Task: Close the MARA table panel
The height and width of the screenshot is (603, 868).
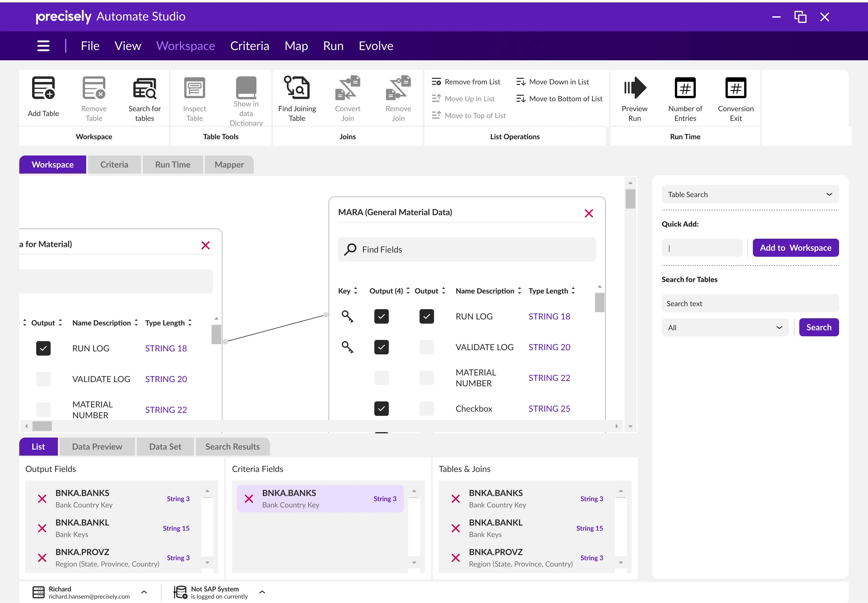Action: pos(588,213)
